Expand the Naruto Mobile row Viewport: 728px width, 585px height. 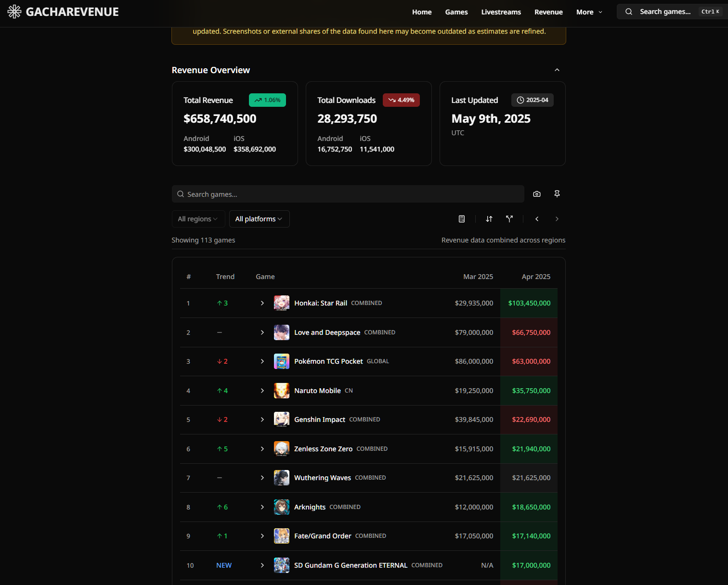click(262, 391)
